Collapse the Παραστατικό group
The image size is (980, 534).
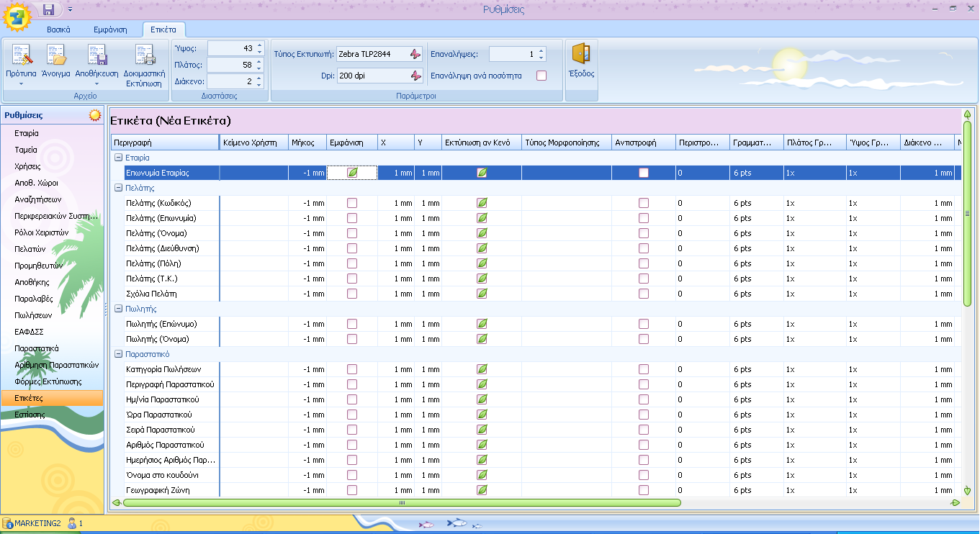[118, 354]
